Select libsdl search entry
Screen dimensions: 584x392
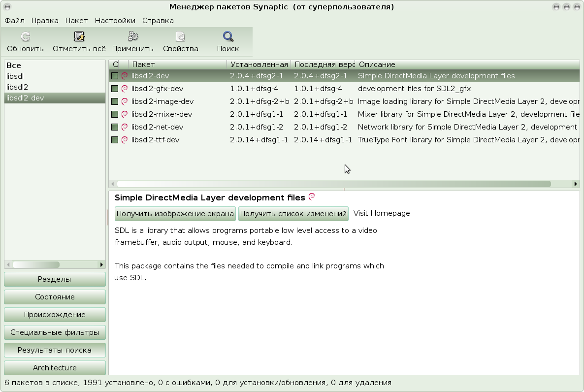click(55, 76)
